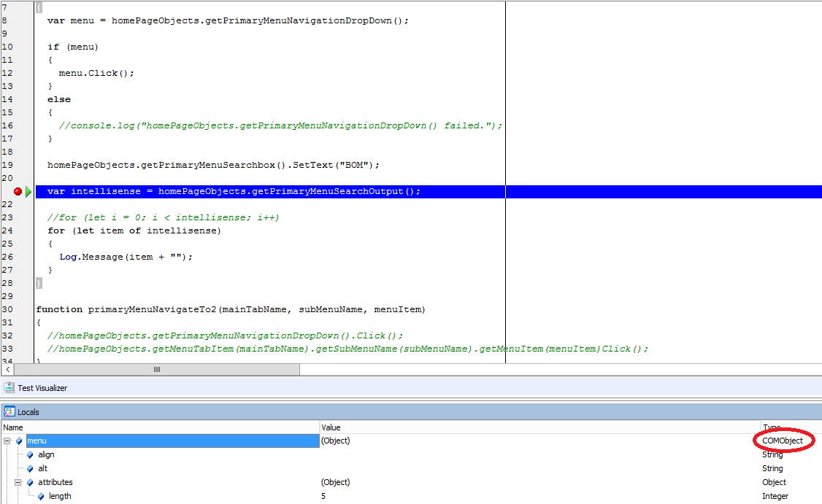
Task: Toggle the breakpoint on line 21
Action: click(17, 191)
